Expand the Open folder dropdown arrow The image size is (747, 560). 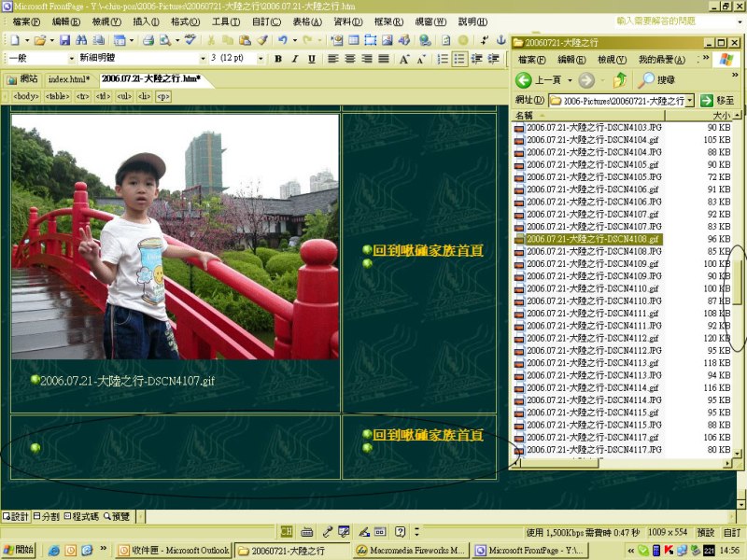tap(52, 40)
